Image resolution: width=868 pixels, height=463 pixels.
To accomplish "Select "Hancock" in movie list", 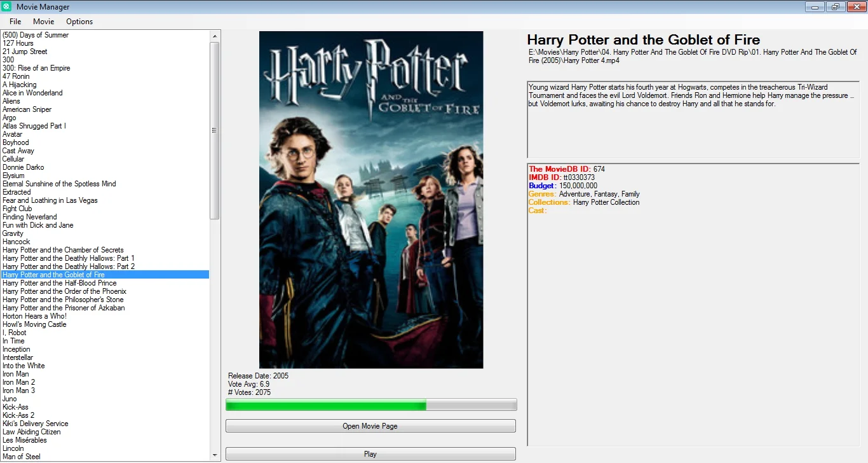I will 105,242.
